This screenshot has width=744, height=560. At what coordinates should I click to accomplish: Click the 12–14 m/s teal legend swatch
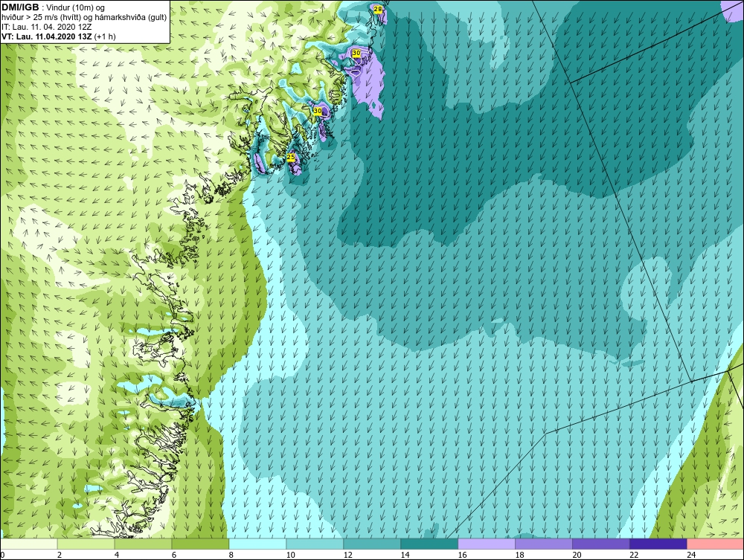click(372, 544)
